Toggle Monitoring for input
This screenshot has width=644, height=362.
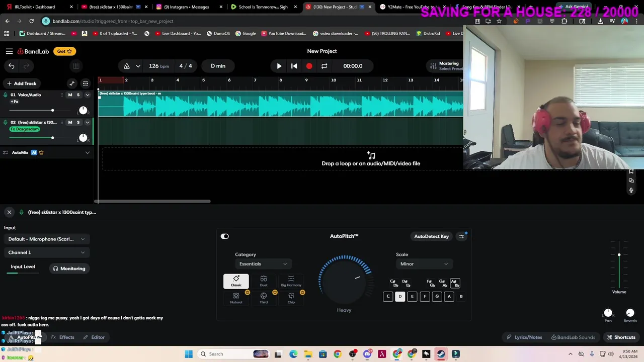click(69, 268)
